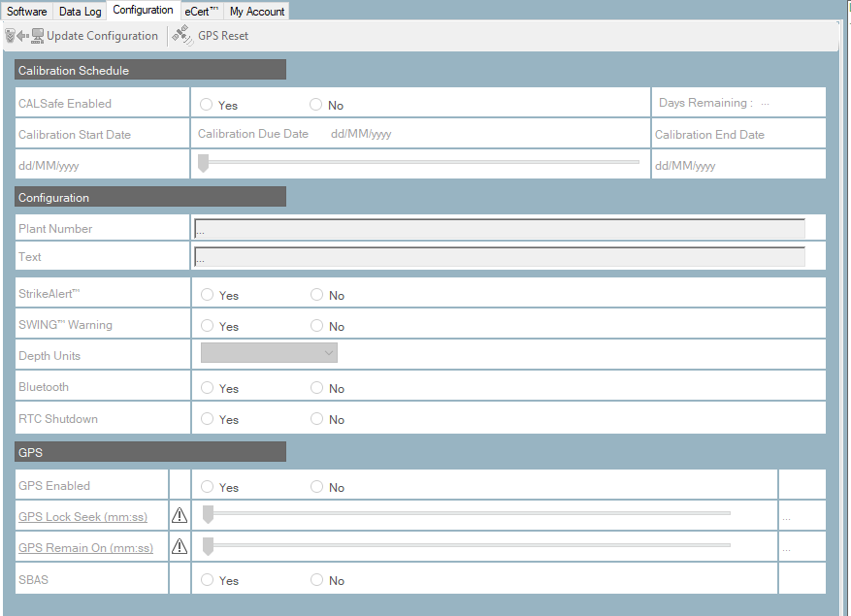851x616 pixels.
Task: Select No for StrikeAlert
Action: tap(316, 294)
